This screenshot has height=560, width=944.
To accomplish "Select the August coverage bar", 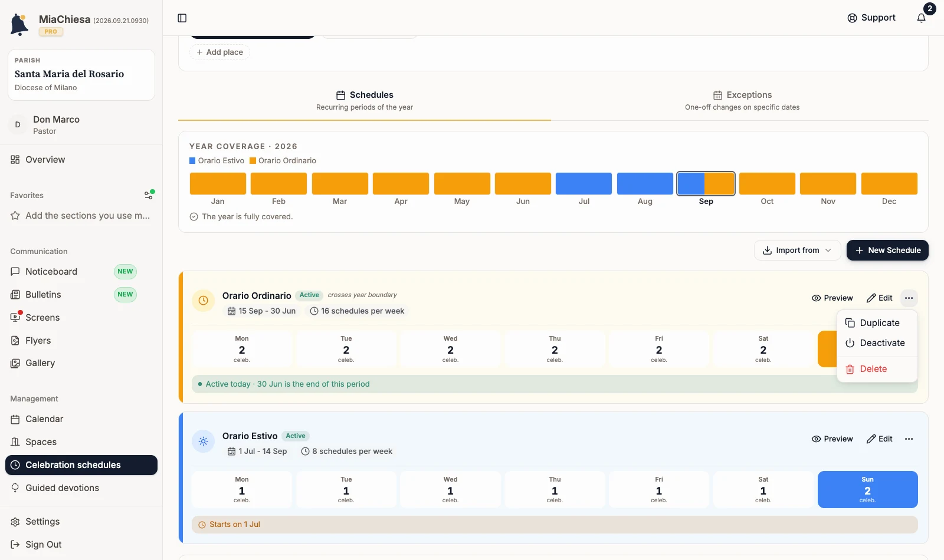I will coord(645,184).
